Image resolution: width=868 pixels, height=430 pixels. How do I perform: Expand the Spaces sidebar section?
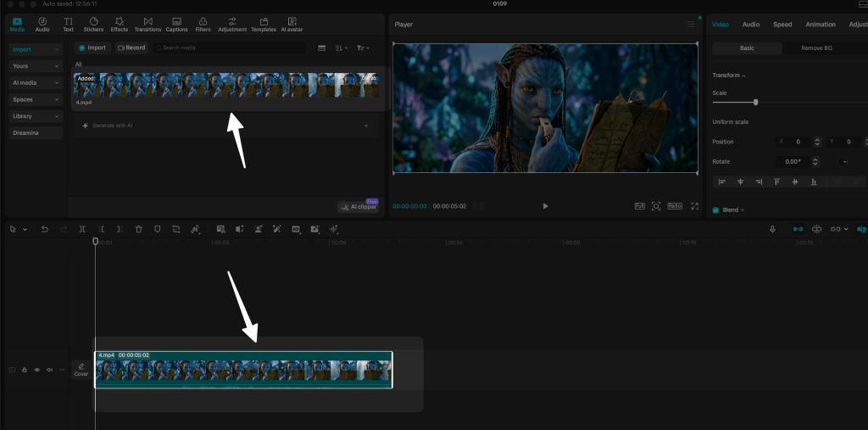pos(36,100)
